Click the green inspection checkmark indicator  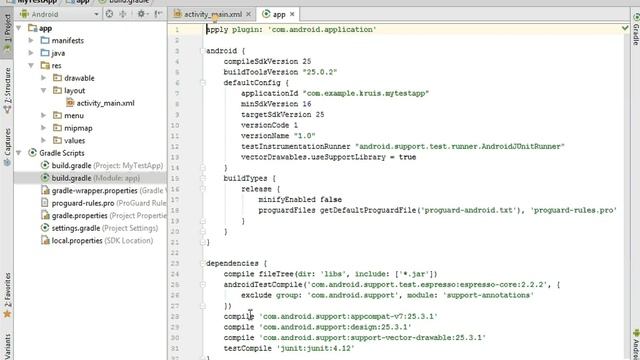click(625, 28)
